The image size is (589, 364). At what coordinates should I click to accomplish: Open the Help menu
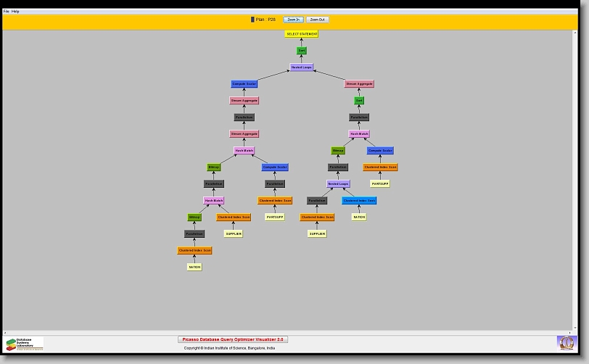click(16, 12)
